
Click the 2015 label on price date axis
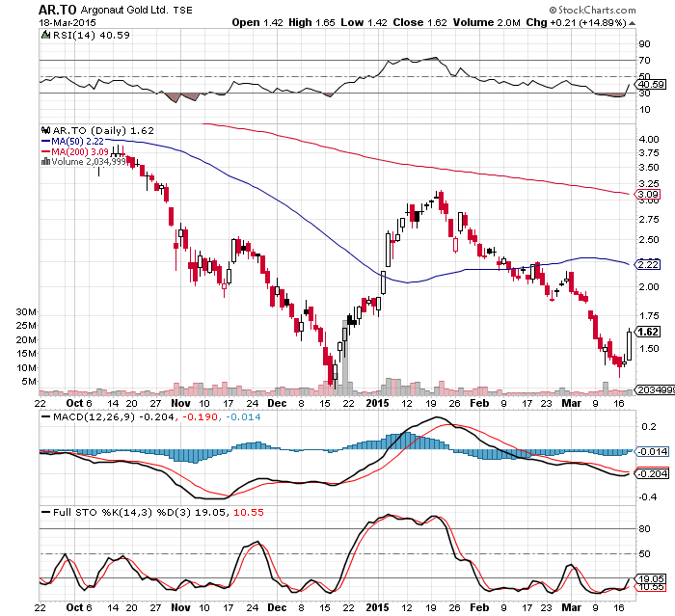[x=377, y=403]
